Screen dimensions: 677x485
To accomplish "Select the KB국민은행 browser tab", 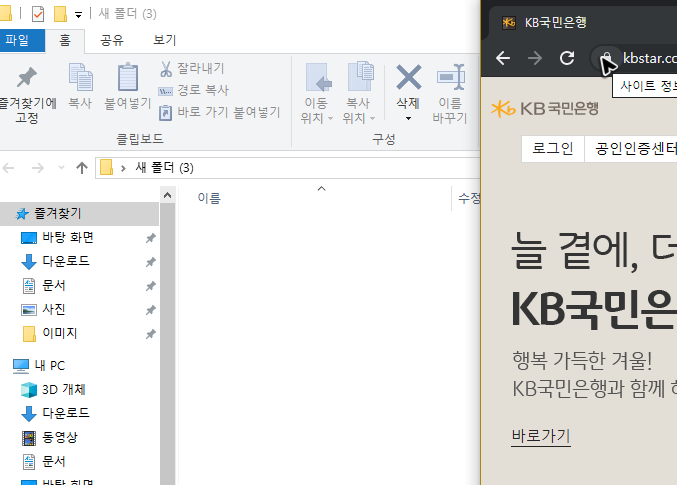I will coord(555,22).
